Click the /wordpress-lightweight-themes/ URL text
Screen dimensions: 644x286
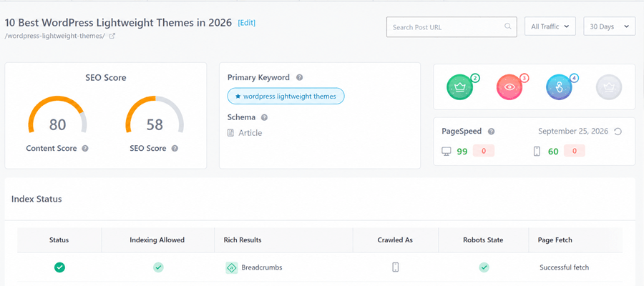54,36
